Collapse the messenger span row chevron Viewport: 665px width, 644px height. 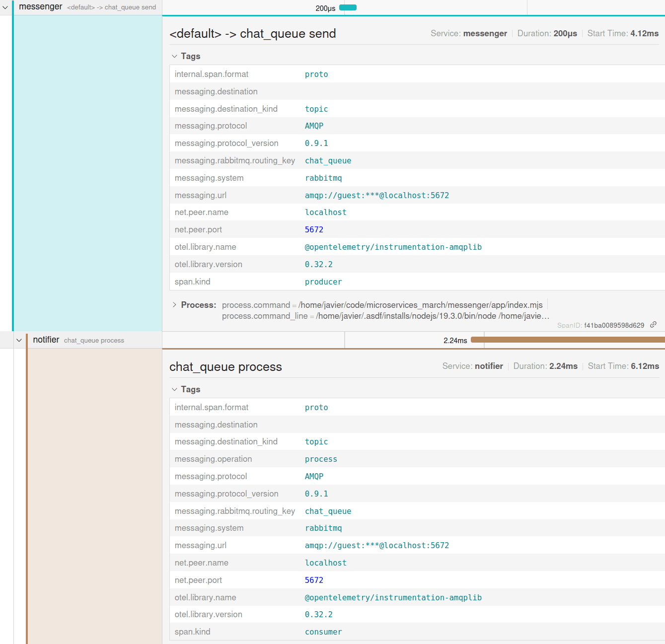[x=5, y=7]
